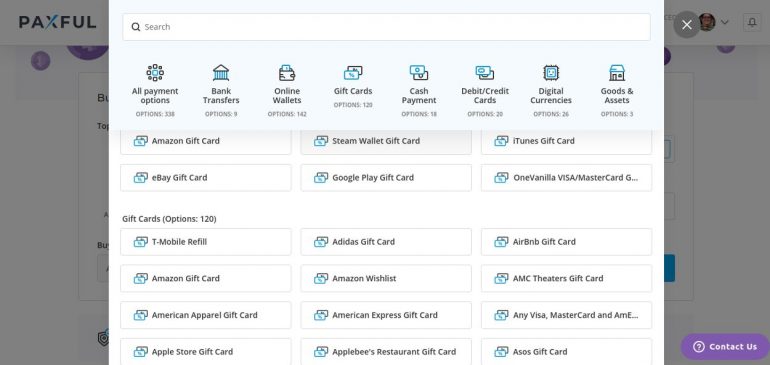Screen dimensions: 770x365
Task: Close the payment options dialog
Action: click(x=687, y=25)
